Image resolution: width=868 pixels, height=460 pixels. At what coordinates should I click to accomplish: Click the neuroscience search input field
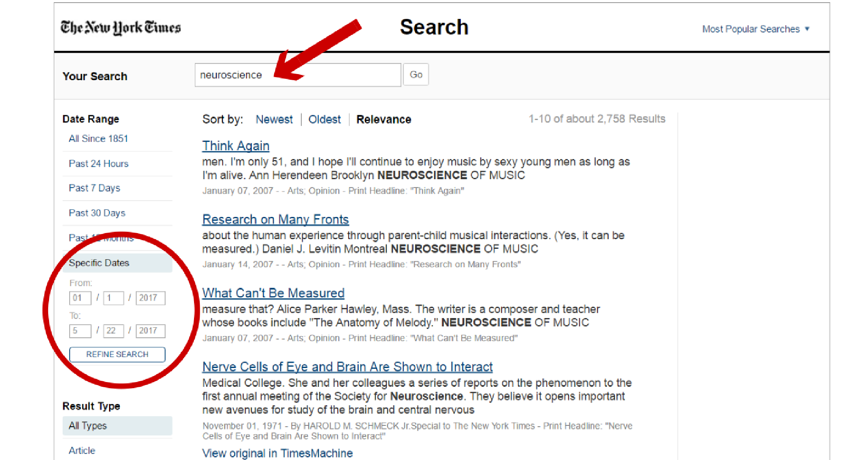coord(298,75)
